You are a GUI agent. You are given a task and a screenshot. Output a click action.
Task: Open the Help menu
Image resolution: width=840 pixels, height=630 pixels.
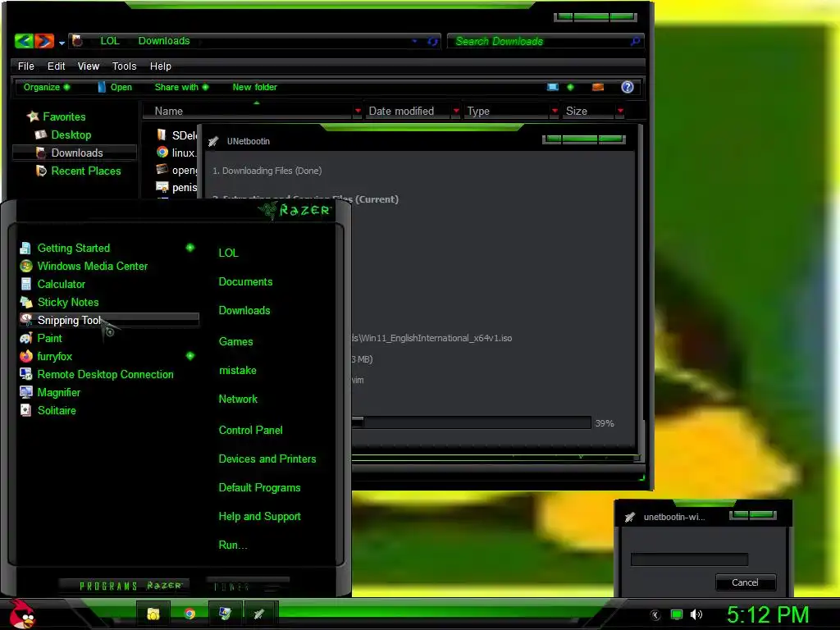point(161,66)
